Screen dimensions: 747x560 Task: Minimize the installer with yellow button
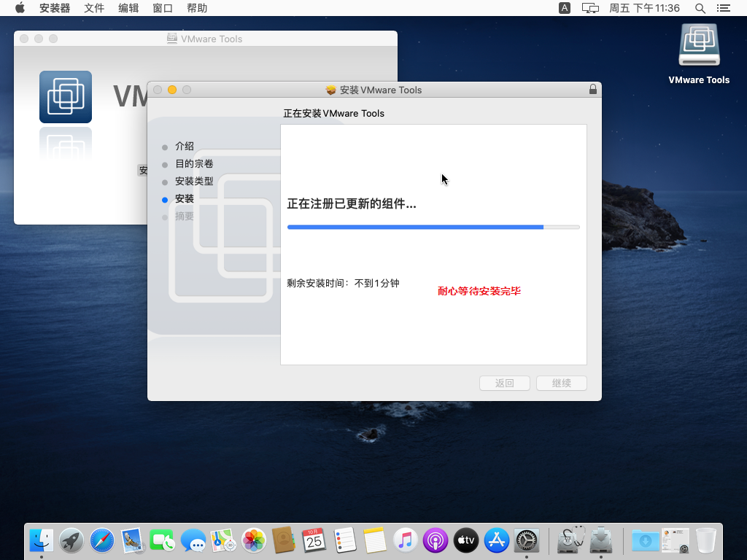click(172, 90)
